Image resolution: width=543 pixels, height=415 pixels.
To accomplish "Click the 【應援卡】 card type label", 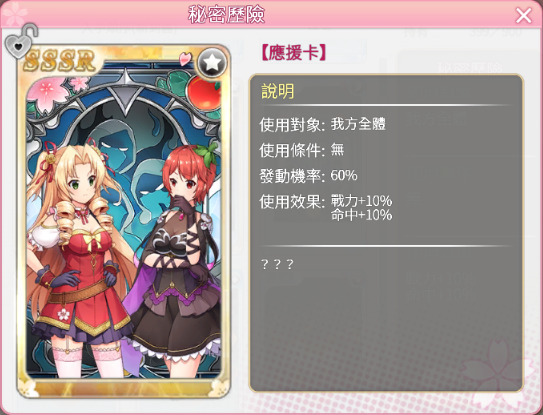I will point(293,53).
